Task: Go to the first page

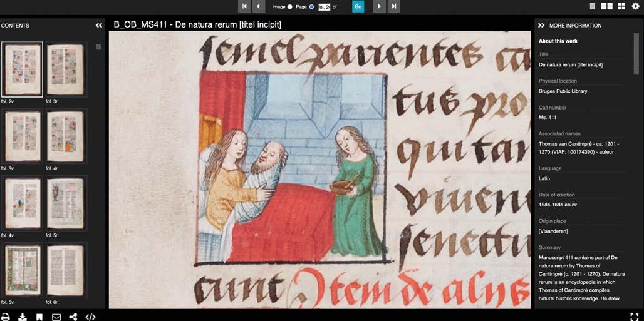Action: (244, 6)
